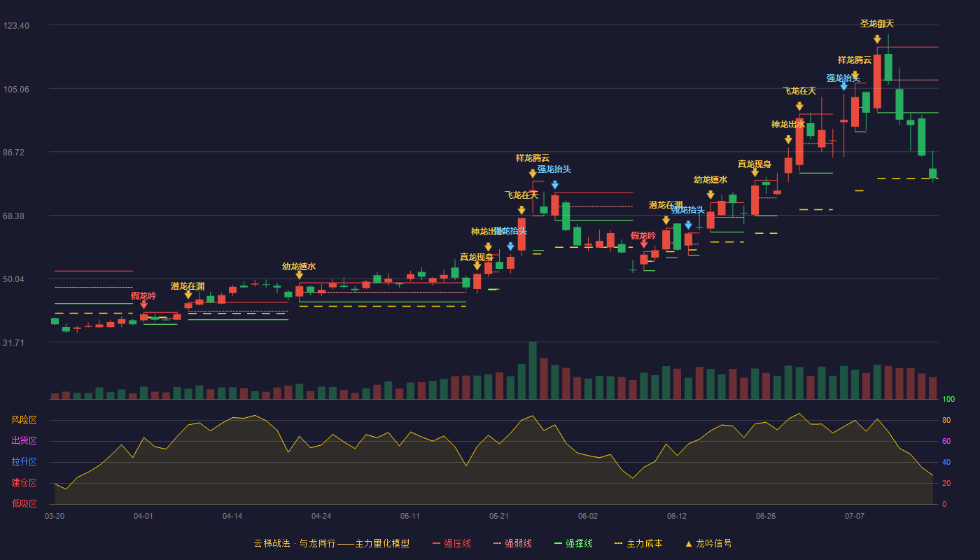
Task: Click the 龙吟信号 triangle legend icon
Action: [x=688, y=544]
